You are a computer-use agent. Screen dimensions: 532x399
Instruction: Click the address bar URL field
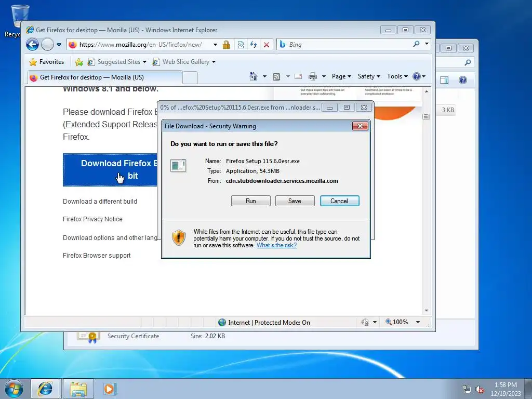140,45
